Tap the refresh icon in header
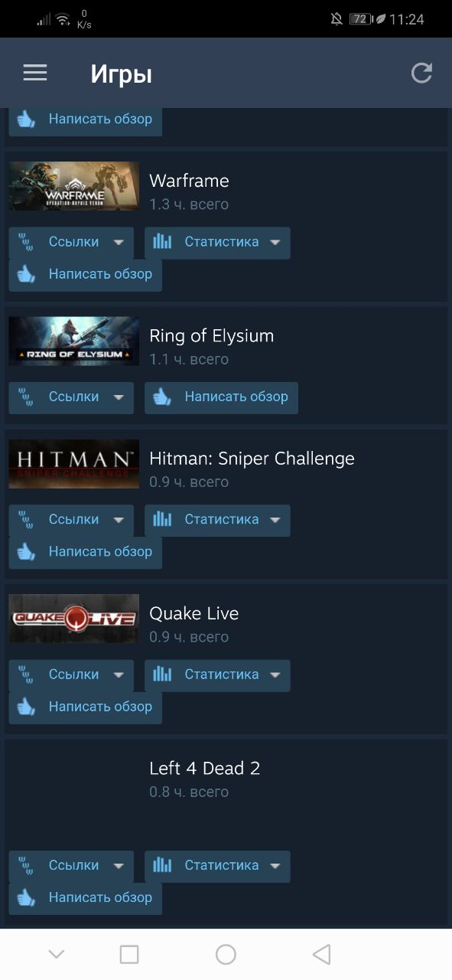The width and height of the screenshot is (452, 980). pyautogui.click(x=421, y=73)
